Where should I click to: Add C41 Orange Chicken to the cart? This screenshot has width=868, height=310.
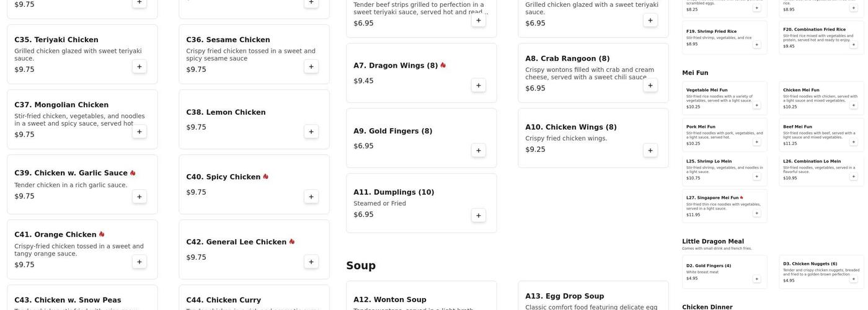[139, 262]
